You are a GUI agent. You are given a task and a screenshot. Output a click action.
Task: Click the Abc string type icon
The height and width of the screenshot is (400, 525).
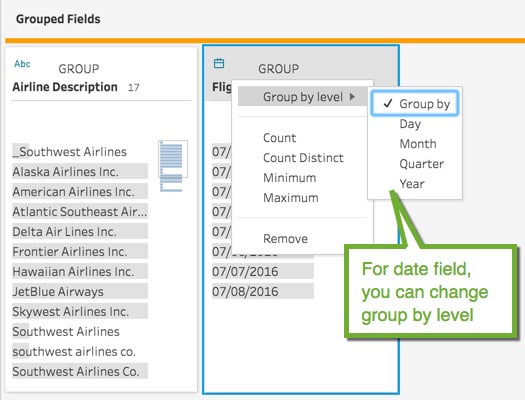coord(22,64)
